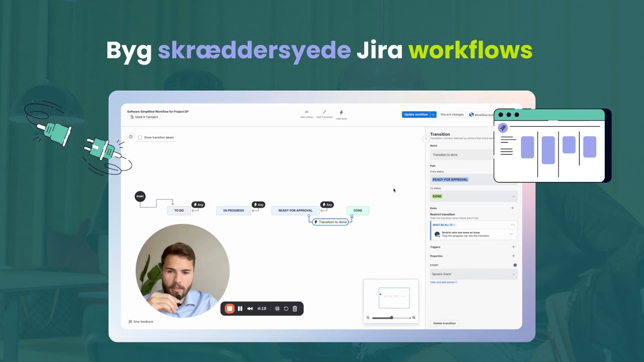Viewport: 644px width, 362px height.
Task: Open the Generic Event dropdown
Action: coord(473,274)
